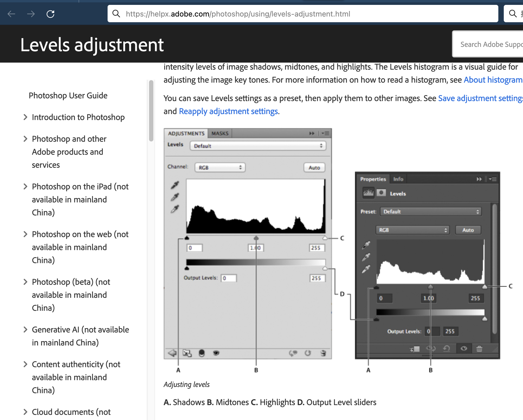Screen dimensions: 523x420
Task: Select the ADJUSTMENTS tab in light panel
Action: coord(186,133)
